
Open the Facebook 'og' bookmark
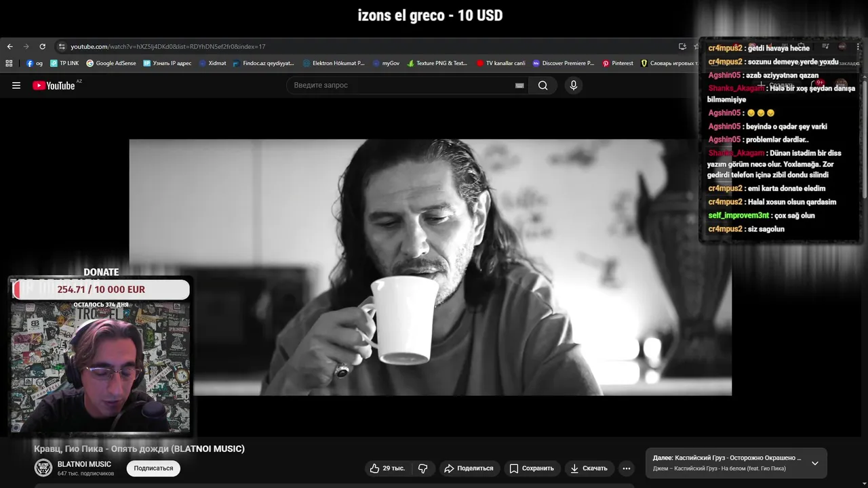tap(35, 63)
